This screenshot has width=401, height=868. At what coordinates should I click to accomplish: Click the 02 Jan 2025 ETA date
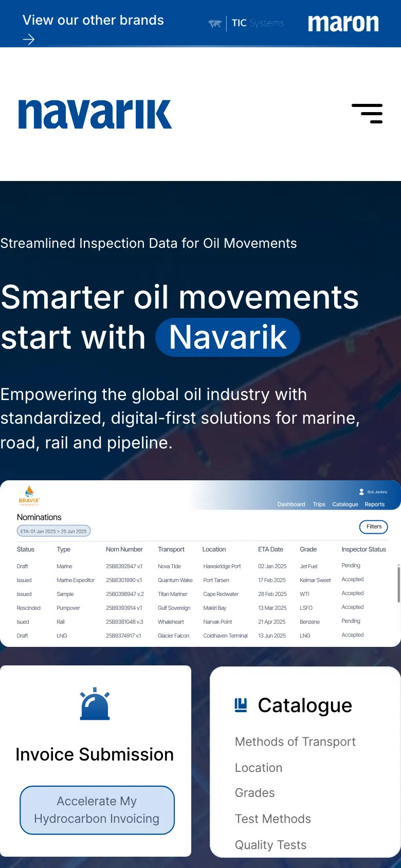click(x=272, y=566)
